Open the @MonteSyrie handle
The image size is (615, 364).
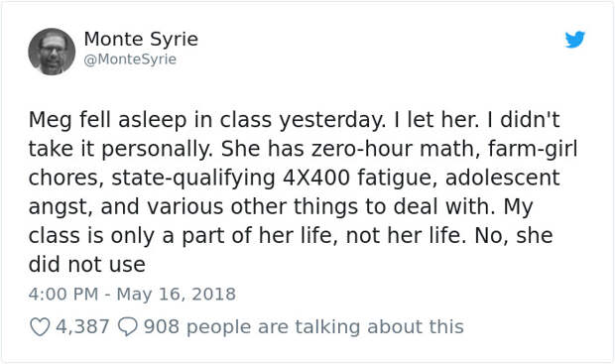[130, 60]
